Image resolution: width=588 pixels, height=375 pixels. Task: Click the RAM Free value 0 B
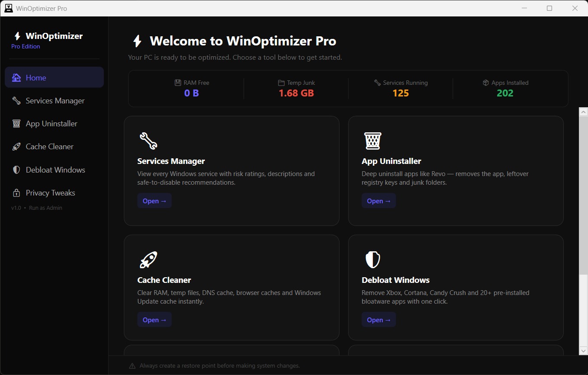(191, 93)
